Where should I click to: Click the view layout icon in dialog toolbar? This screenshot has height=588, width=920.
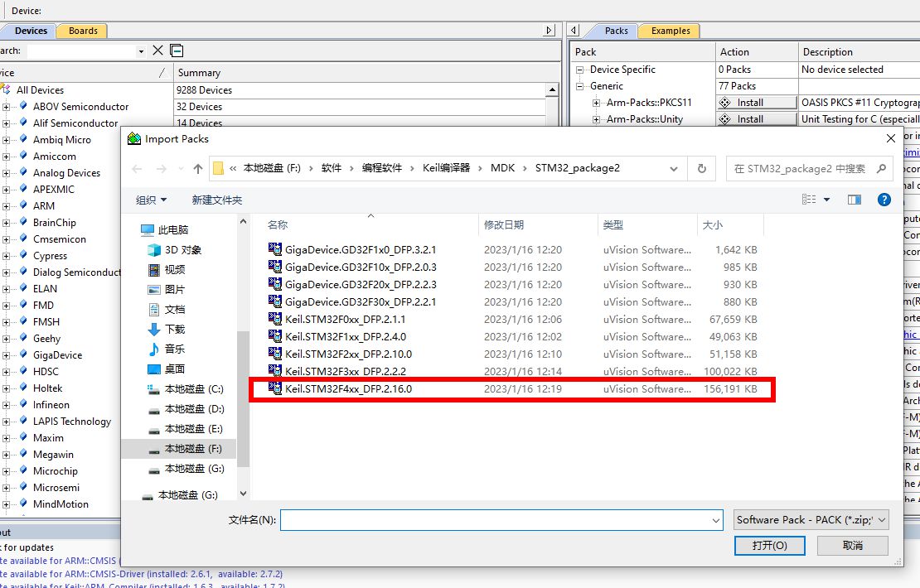[808, 200]
